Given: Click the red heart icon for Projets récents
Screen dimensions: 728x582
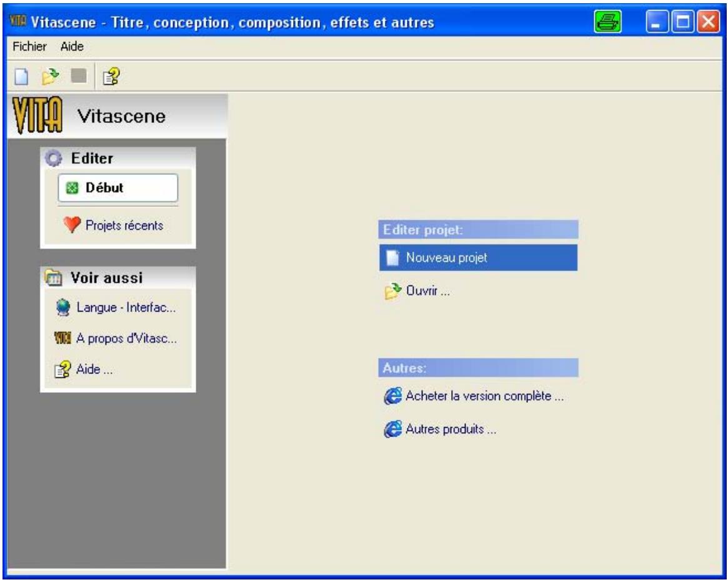Looking at the screenshot, I should coord(72,225).
